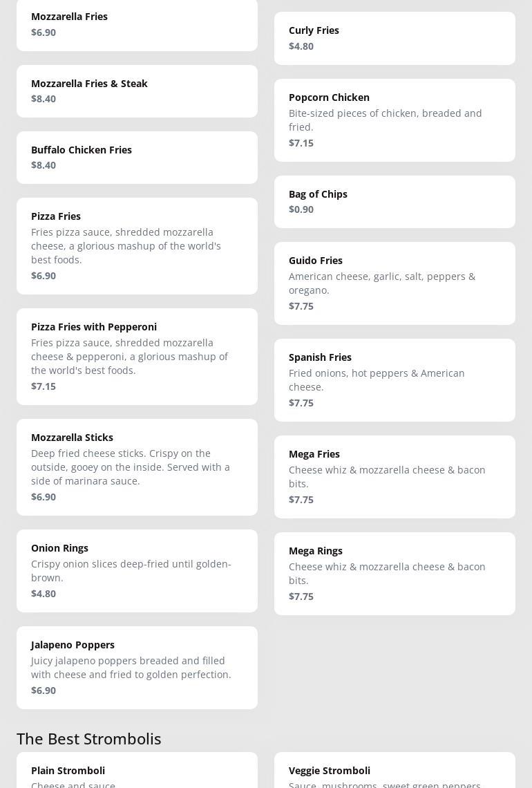The width and height of the screenshot is (532, 788).
Task: Click the Bag of Chips item
Action: pyautogui.click(x=395, y=202)
